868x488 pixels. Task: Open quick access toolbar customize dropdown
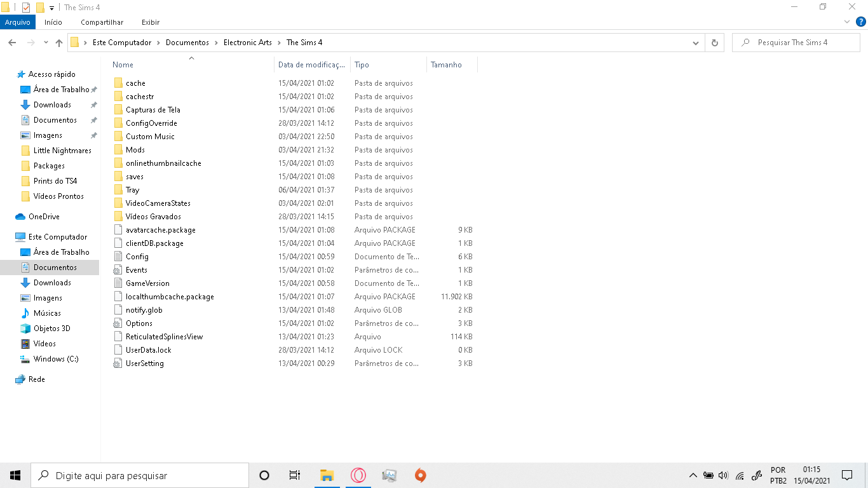click(51, 8)
